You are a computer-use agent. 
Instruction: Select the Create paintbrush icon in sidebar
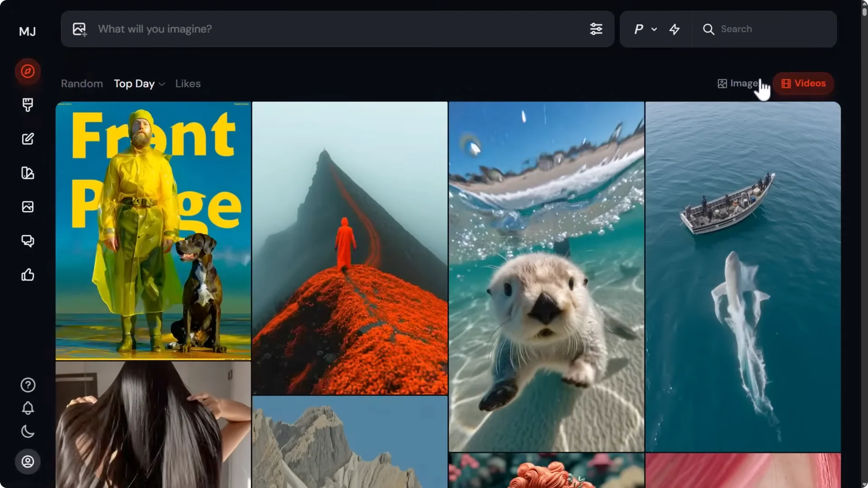pos(28,105)
